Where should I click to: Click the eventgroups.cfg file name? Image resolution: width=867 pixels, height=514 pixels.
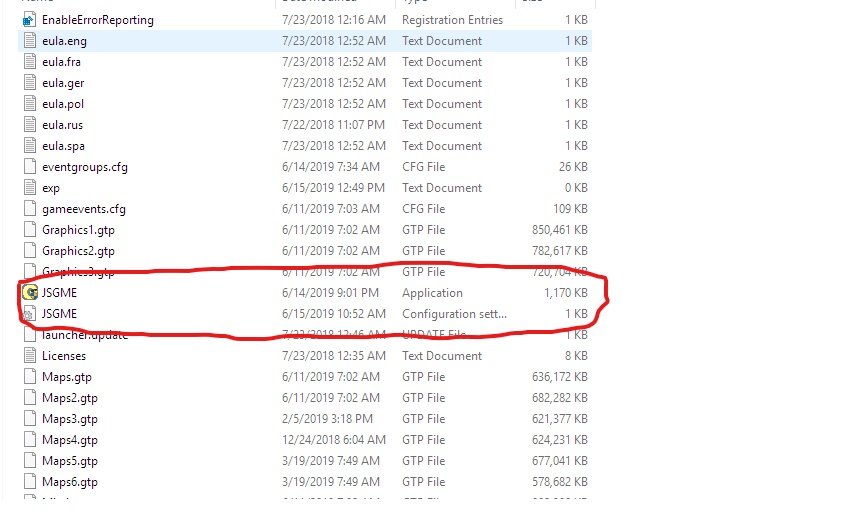[x=85, y=167]
